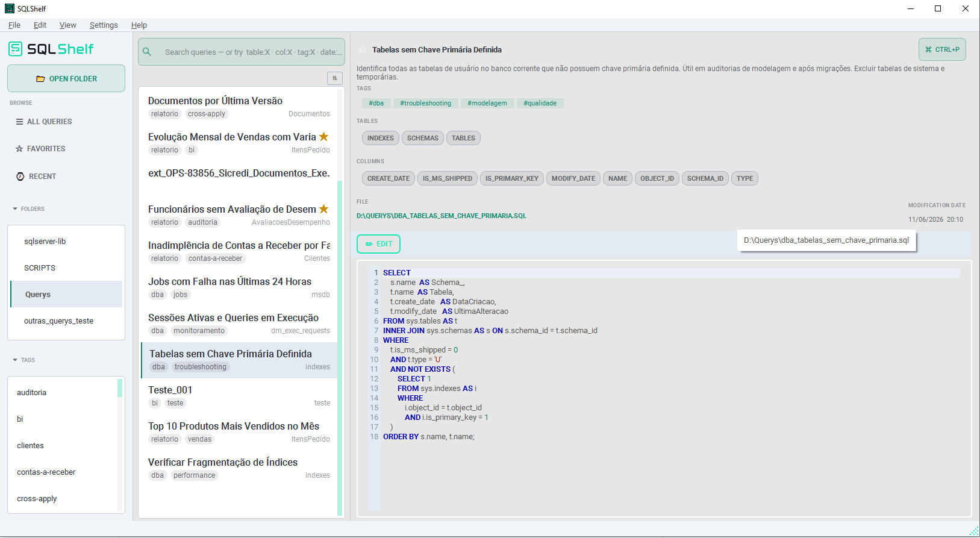Click the #qualidade tag chip

tap(540, 103)
